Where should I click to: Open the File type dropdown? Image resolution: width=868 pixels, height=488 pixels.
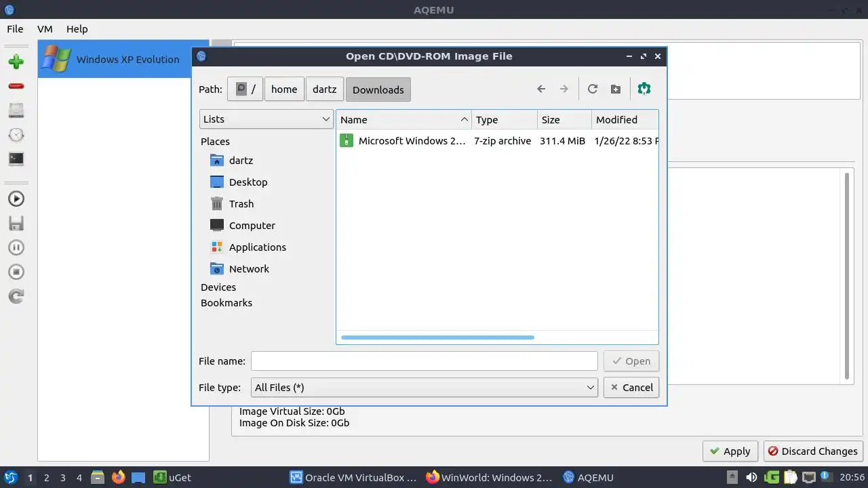click(x=424, y=388)
